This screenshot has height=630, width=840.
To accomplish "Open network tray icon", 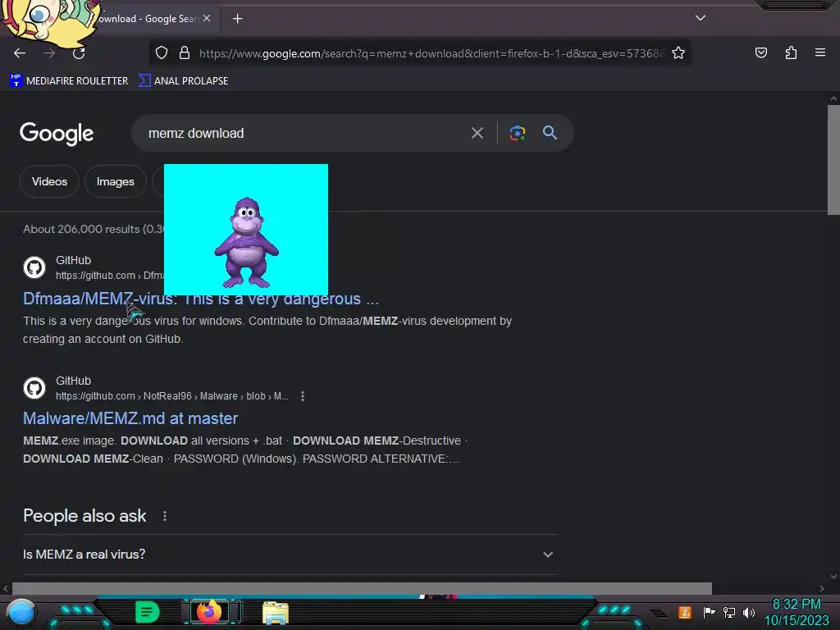I will pos(729,612).
